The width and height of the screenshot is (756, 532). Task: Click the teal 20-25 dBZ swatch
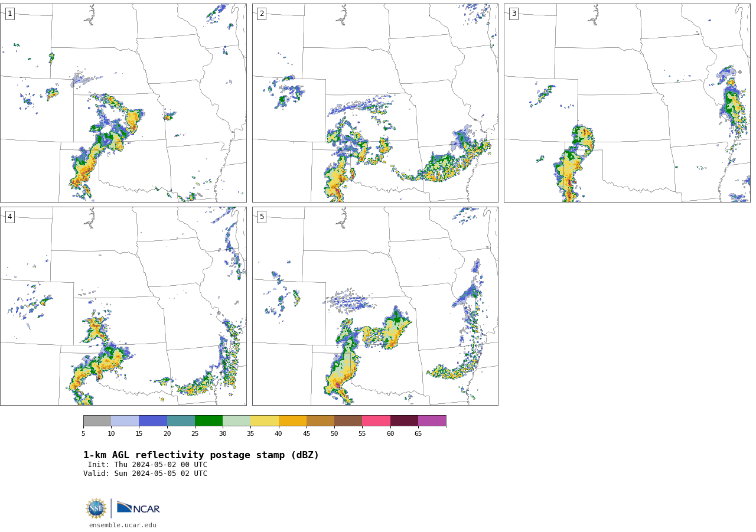click(181, 421)
